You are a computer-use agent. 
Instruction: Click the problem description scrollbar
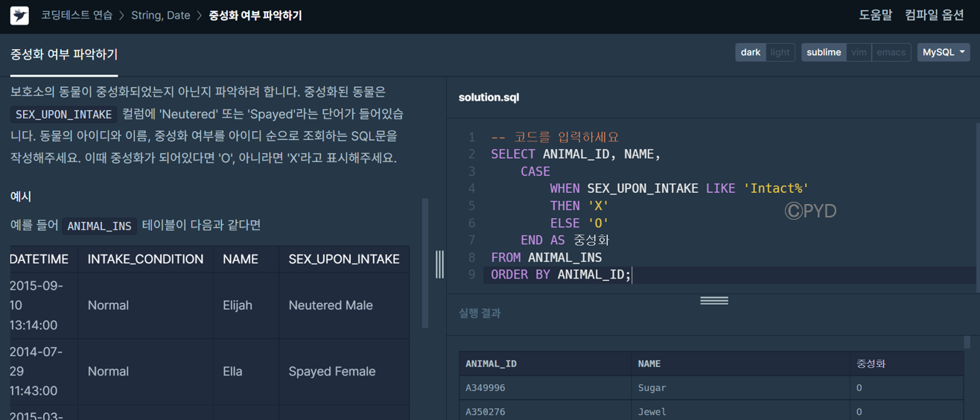(425, 263)
